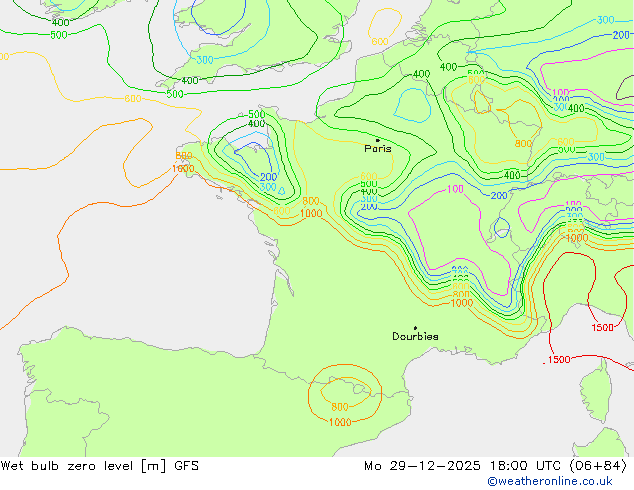Click the blue 200 label southeast of Paris
This screenshot has height=490, width=634.
[499, 196]
